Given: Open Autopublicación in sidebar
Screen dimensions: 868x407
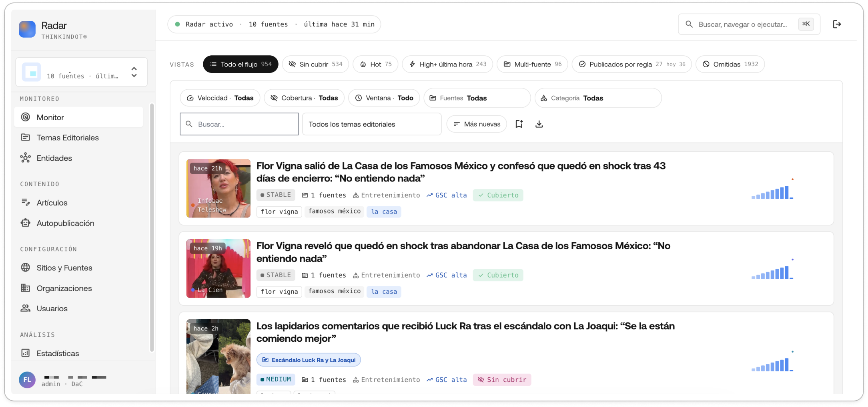Looking at the screenshot, I should tap(78, 223).
